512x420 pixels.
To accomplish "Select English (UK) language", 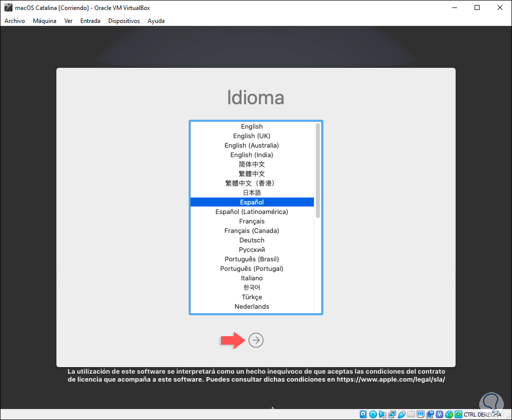I will pyautogui.click(x=252, y=136).
